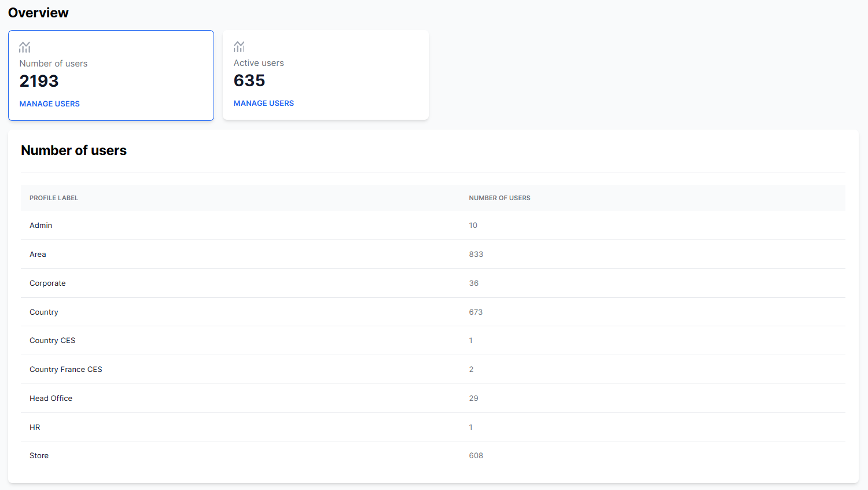The image size is (868, 490).
Task: Click the 608 user count for Store
Action: coord(476,456)
